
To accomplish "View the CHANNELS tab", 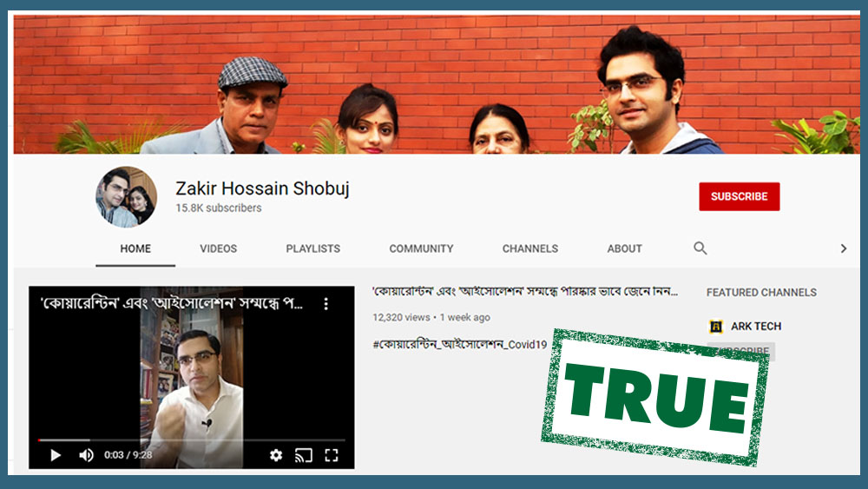I will tap(530, 248).
